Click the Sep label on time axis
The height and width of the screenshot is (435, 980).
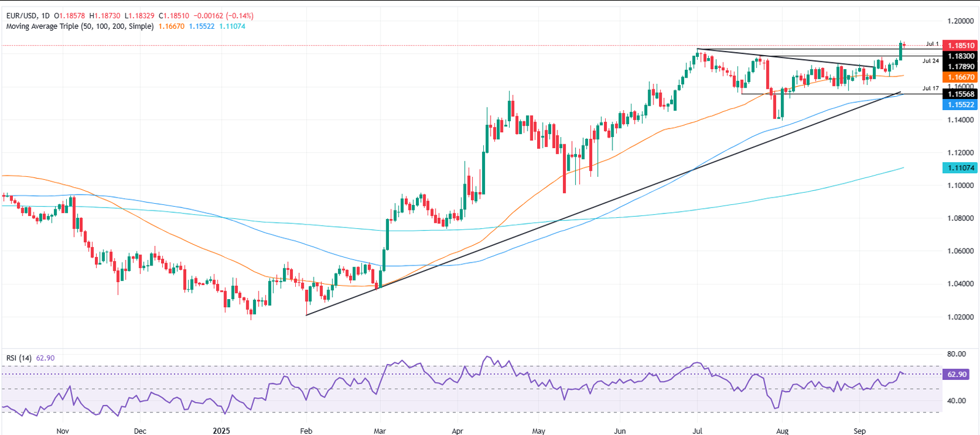click(859, 431)
